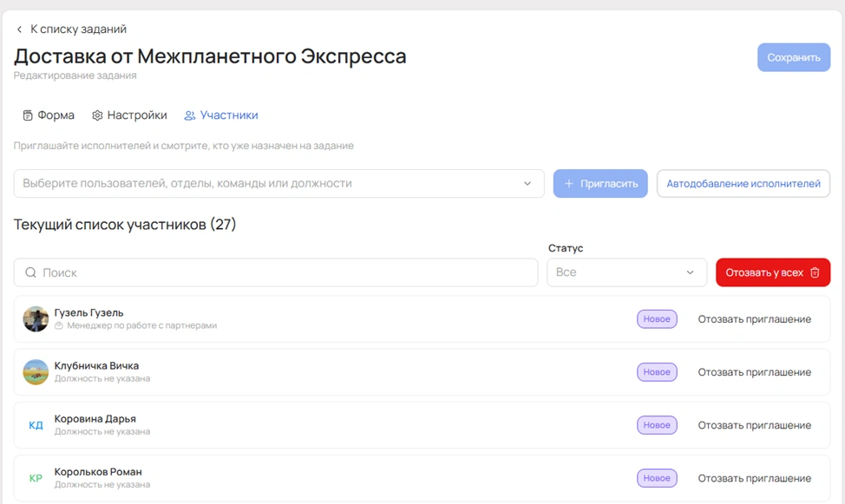Click the trash icon on Отозвать у всех

coord(815,272)
